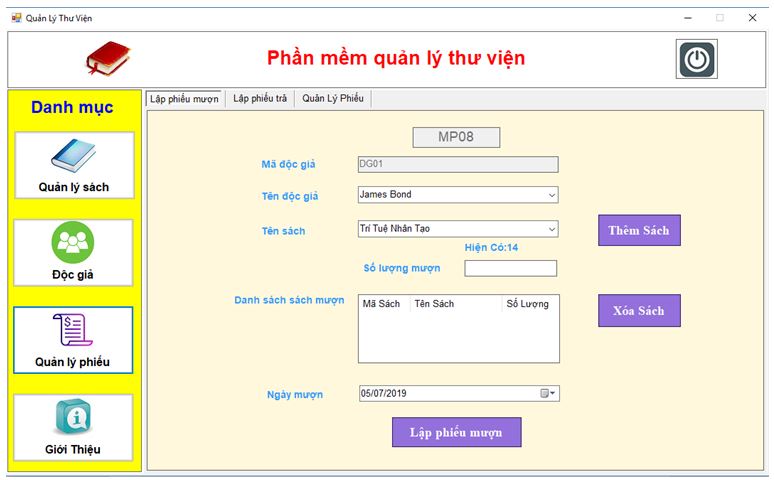Click the Phần mềm quản lý thư viện title
774x480 pixels.
click(396, 58)
